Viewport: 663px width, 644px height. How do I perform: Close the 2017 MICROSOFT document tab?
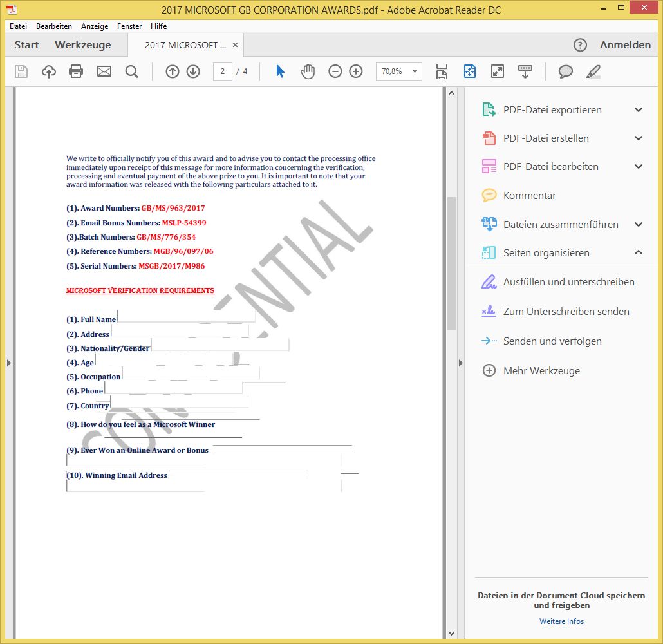235,45
